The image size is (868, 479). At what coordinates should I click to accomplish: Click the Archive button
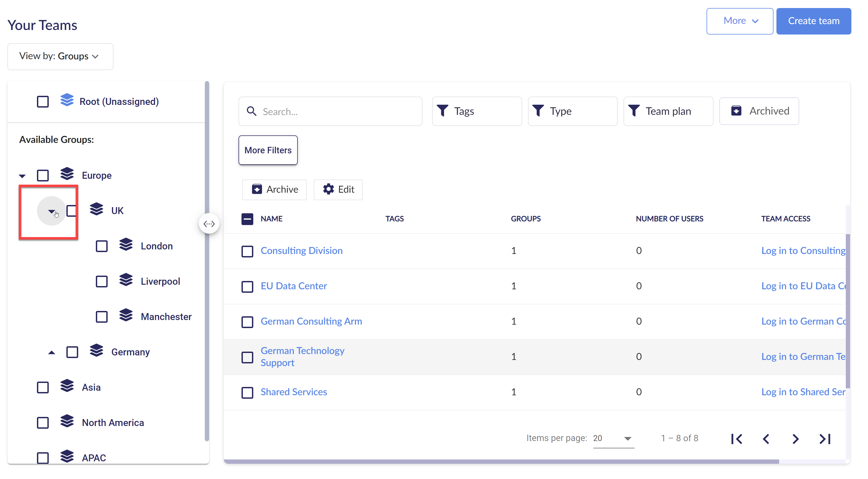pos(274,189)
